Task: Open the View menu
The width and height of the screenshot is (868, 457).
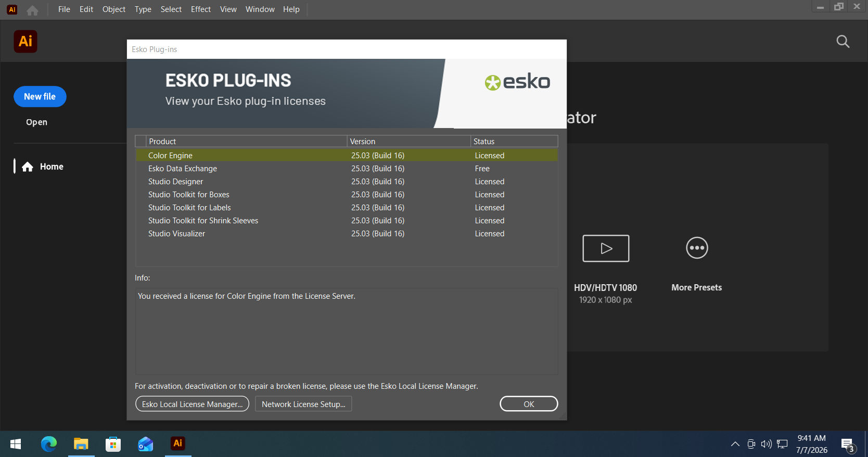Action: [228, 9]
